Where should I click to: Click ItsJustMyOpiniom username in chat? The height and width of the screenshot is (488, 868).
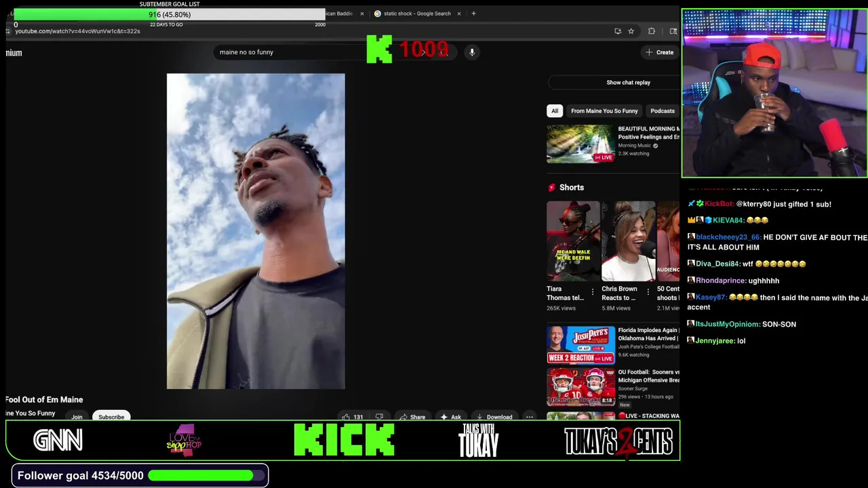pos(728,324)
